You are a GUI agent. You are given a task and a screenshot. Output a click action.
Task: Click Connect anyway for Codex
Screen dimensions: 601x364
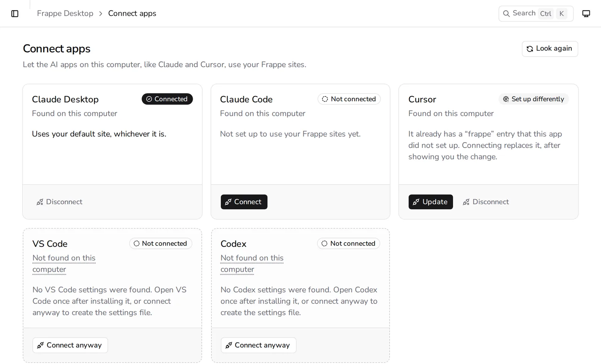click(x=258, y=345)
